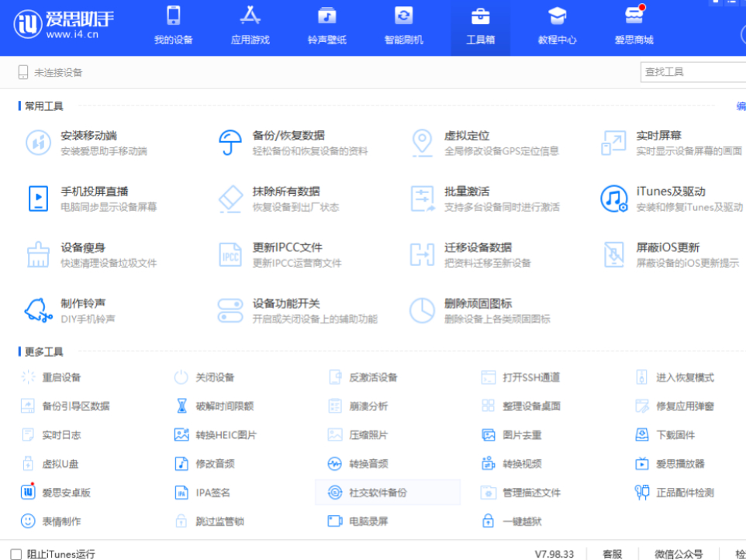Open 教程中心 tab
Screen dimensions: 746x560
pyautogui.click(x=557, y=26)
